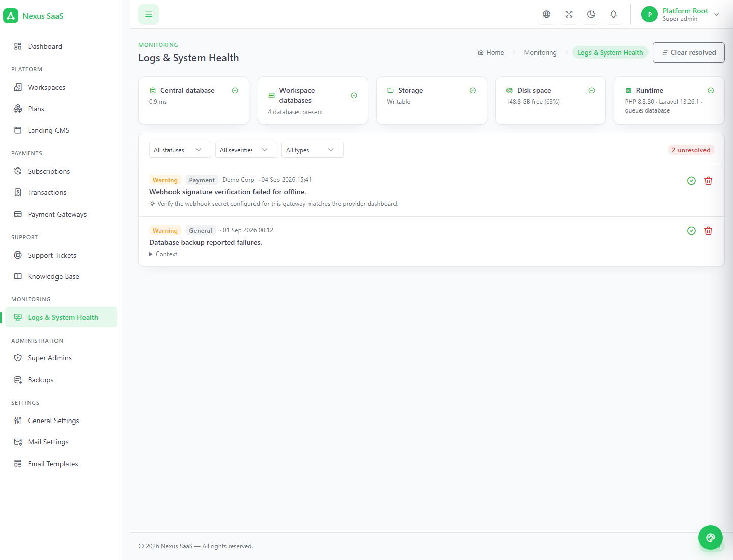
Task: Delete the webhook signature failed log
Action: [x=708, y=181]
